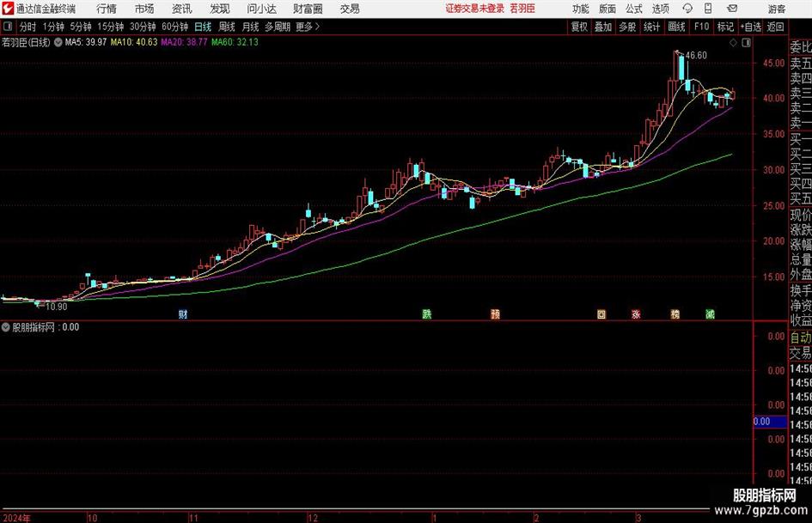The image size is (812, 523).
Task: Switch to 1分钟 period tab
Action: click(53, 27)
